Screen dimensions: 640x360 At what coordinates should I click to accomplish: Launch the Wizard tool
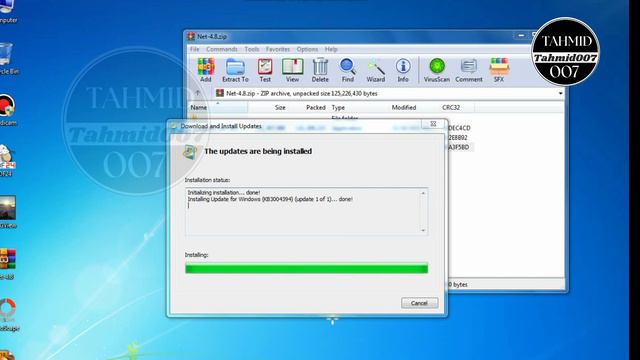tap(376, 70)
